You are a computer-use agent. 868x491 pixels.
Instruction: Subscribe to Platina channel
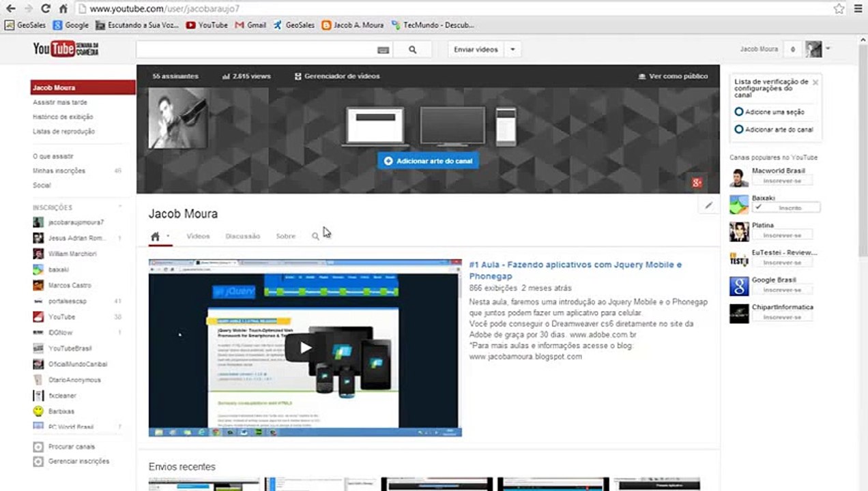782,235
